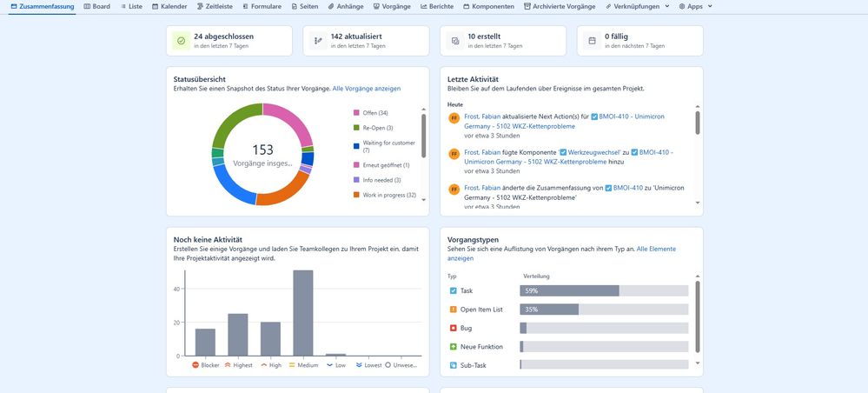
Task: Click the Open Item List 35% bar
Action: coord(604,310)
